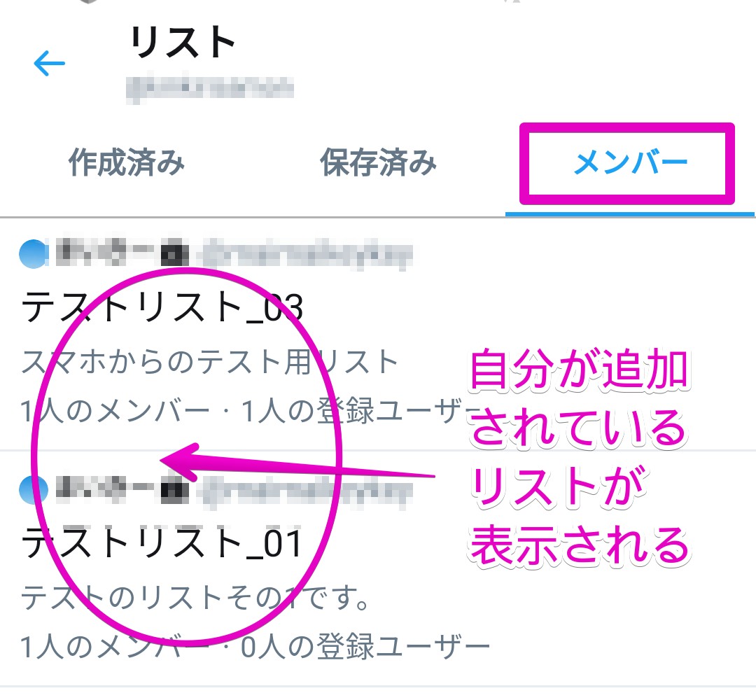Image resolution: width=756 pixels, height=700 pixels.
Task: Switch to the 保存済み tab
Action: [x=379, y=162]
